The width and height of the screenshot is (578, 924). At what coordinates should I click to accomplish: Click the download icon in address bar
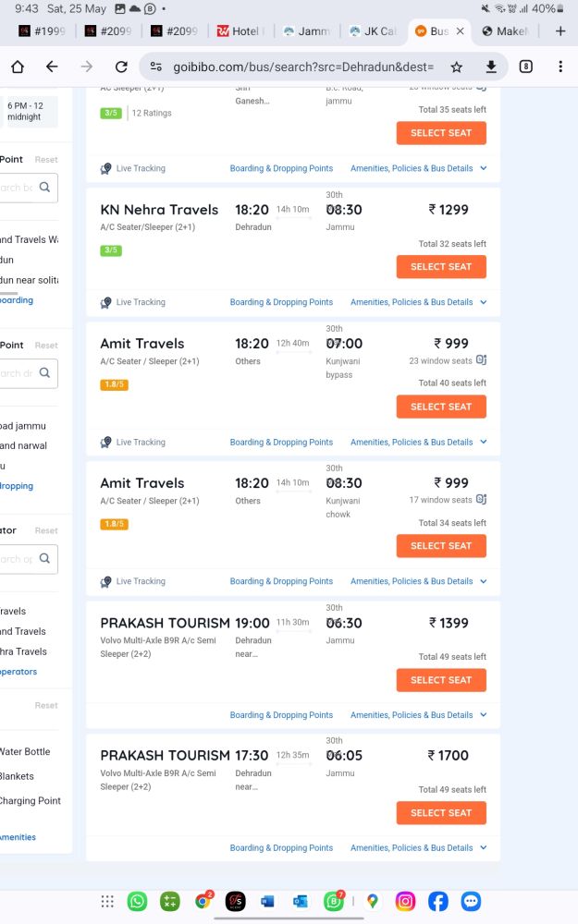491,67
